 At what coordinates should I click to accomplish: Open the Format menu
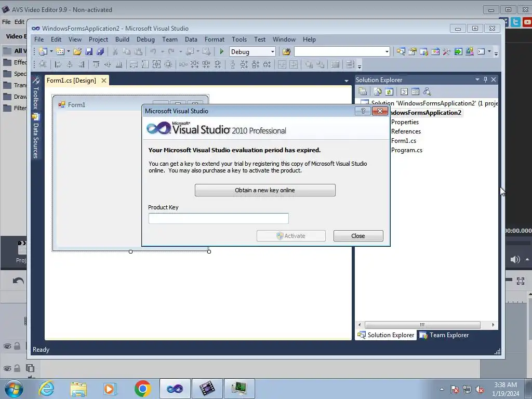(x=215, y=39)
